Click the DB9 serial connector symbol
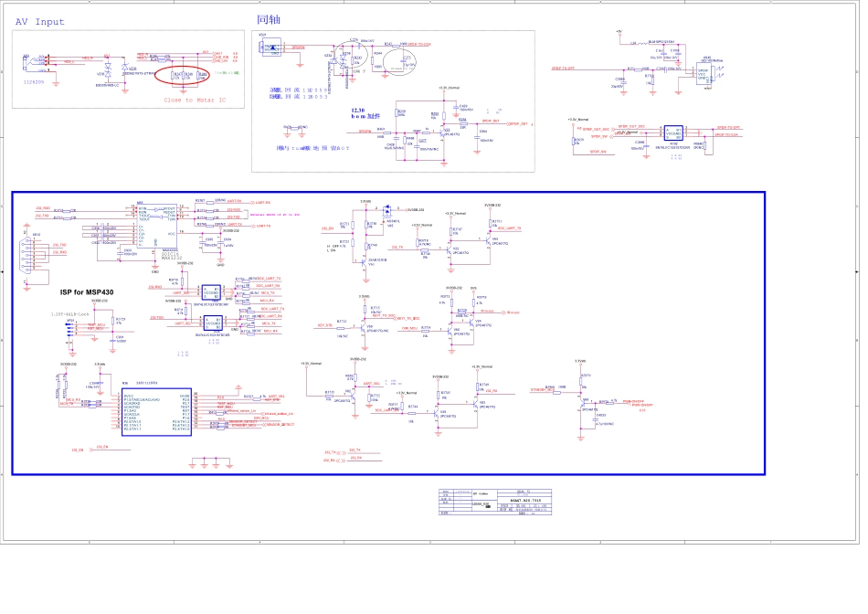The width and height of the screenshot is (868, 614). (x=29, y=257)
